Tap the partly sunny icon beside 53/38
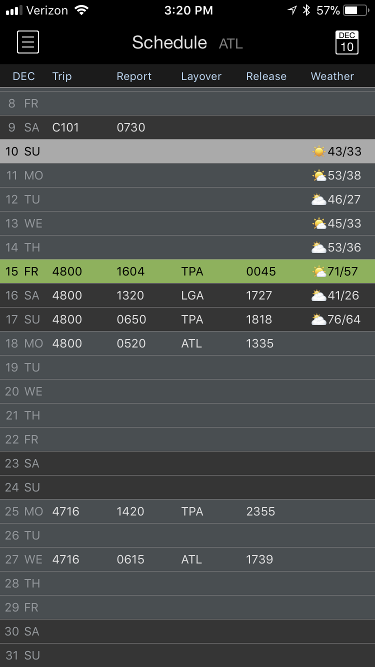 click(319, 175)
